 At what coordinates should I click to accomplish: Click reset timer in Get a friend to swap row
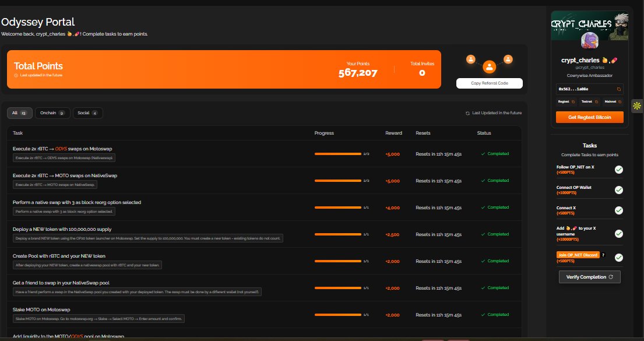pyautogui.click(x=439, y=288)
